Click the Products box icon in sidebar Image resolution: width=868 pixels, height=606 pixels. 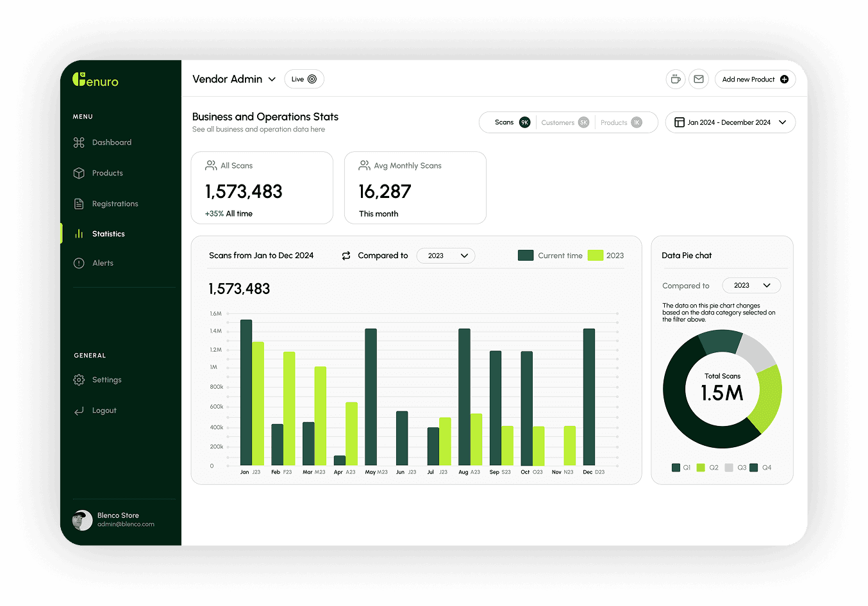coord(79,173)
